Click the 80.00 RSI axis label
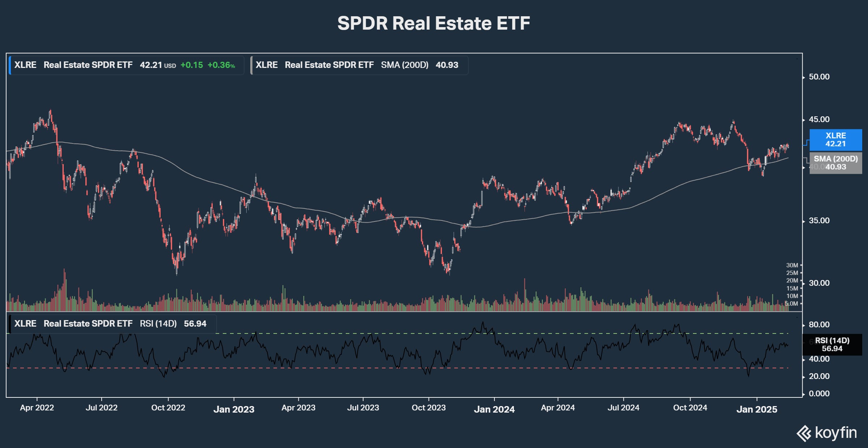The width and height of the screenshot is (868, 448). pos(819,324)
